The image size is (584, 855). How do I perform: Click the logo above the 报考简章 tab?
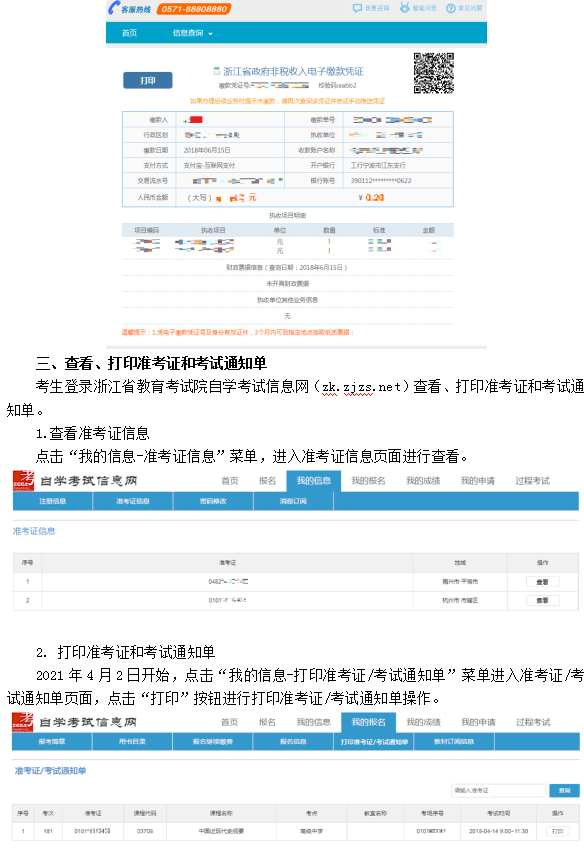pos(23,722)
